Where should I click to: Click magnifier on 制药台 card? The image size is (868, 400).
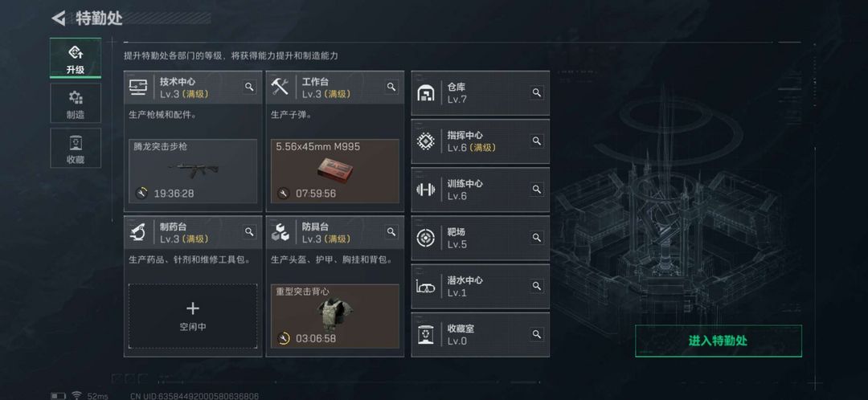[x=249, y=232]
